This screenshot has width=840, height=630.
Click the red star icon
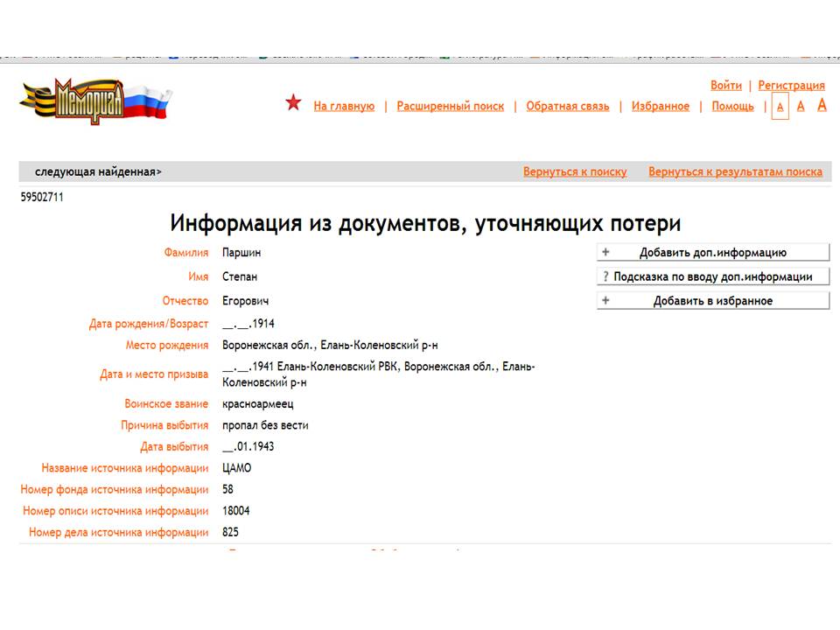[293, 103]
